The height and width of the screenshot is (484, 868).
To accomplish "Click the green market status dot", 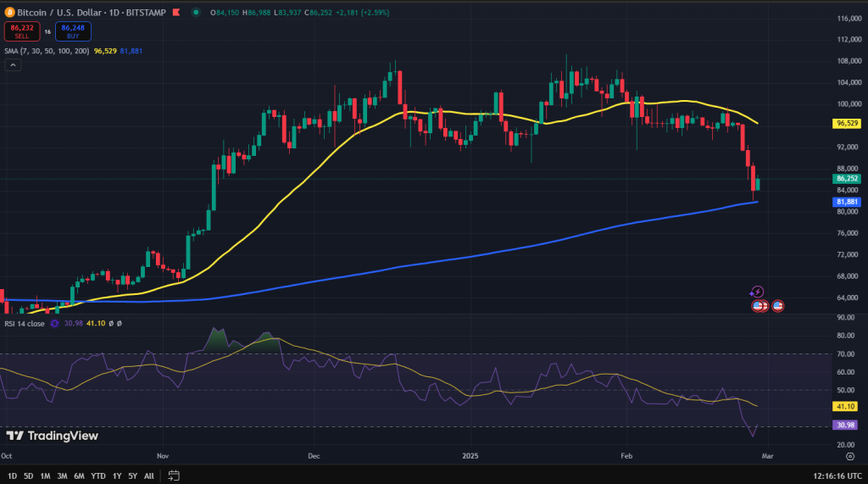I will pos(196,12).
